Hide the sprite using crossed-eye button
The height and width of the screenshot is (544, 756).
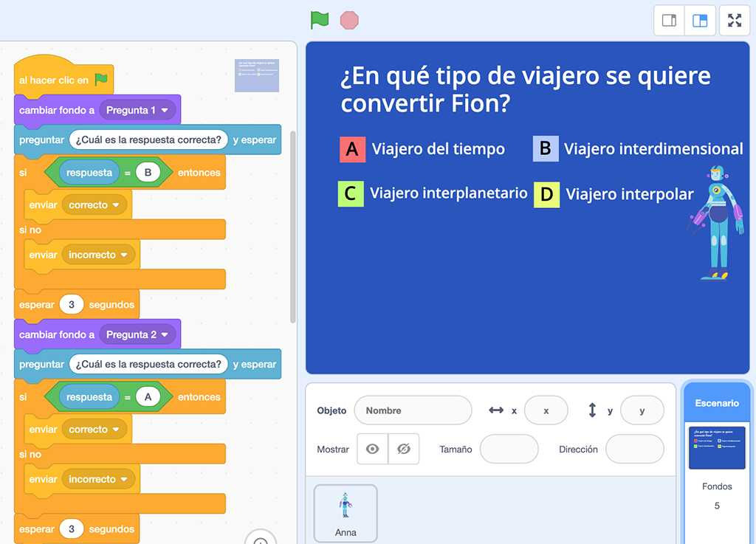(x=403, y=449)
